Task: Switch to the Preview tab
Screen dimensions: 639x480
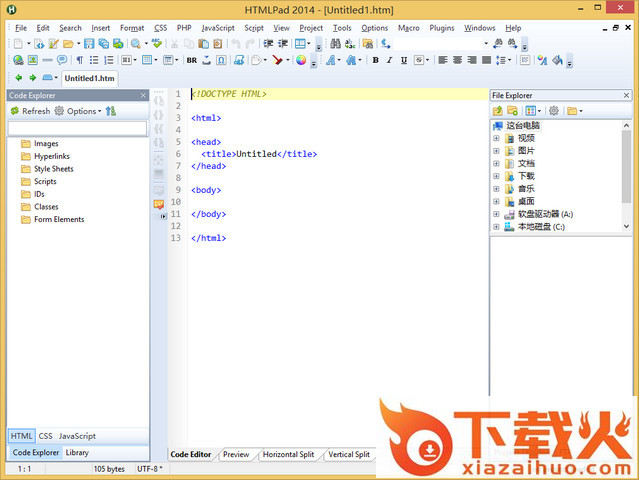Action: 236,454
